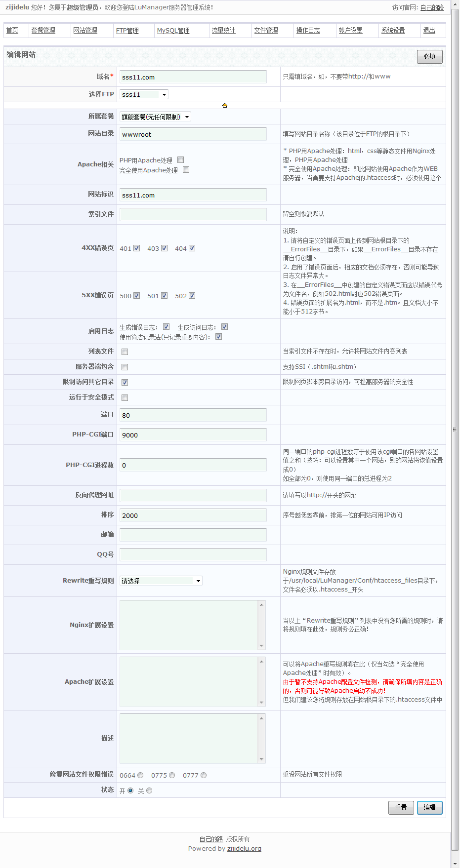Toggle the 404 error page checkbox
Image resolution: width=460 pixels, height=868 pixels.
(192, 248)
